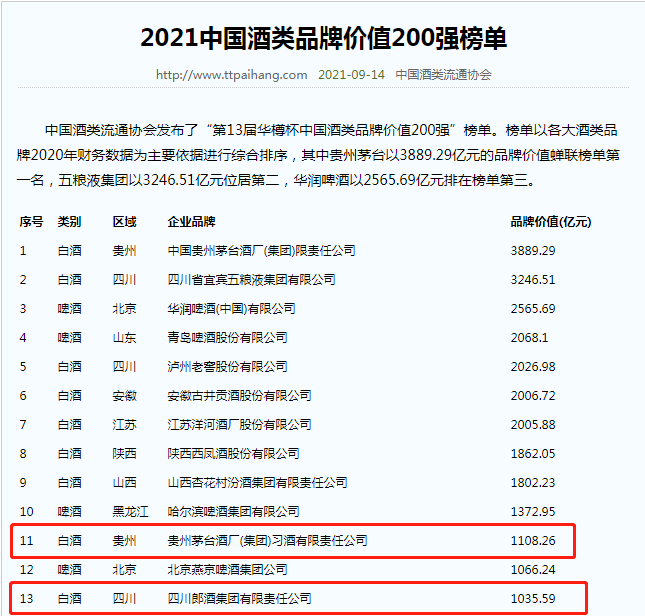This screenshot has width=645, height=616.
Task: Click brand value 3889.29 in table
Action: (533, 250)
